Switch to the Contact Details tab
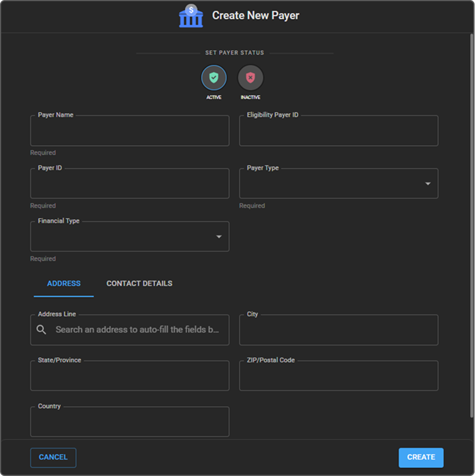Viewport: 475px width, 476px height. pos(139,284)
